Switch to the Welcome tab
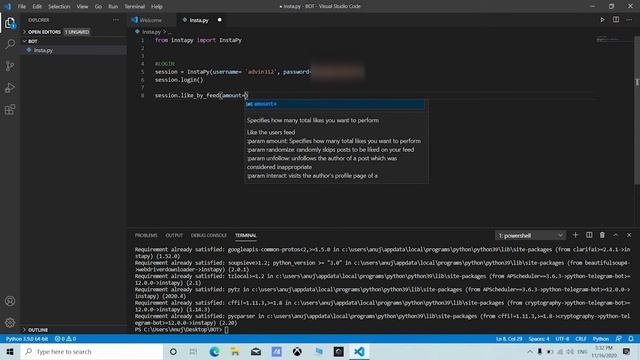Screen dimensions: 640x360 click(x=150, y=20)
